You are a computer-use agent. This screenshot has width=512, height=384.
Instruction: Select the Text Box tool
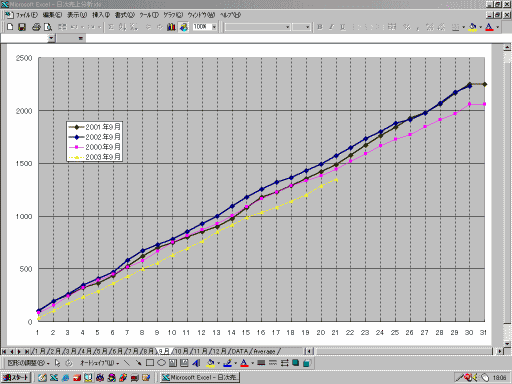point(173,363)
